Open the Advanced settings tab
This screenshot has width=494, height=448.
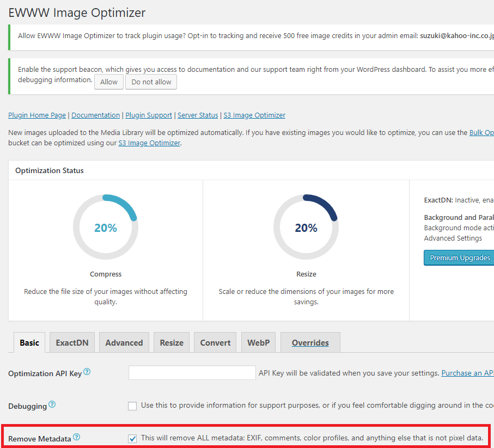124,342
